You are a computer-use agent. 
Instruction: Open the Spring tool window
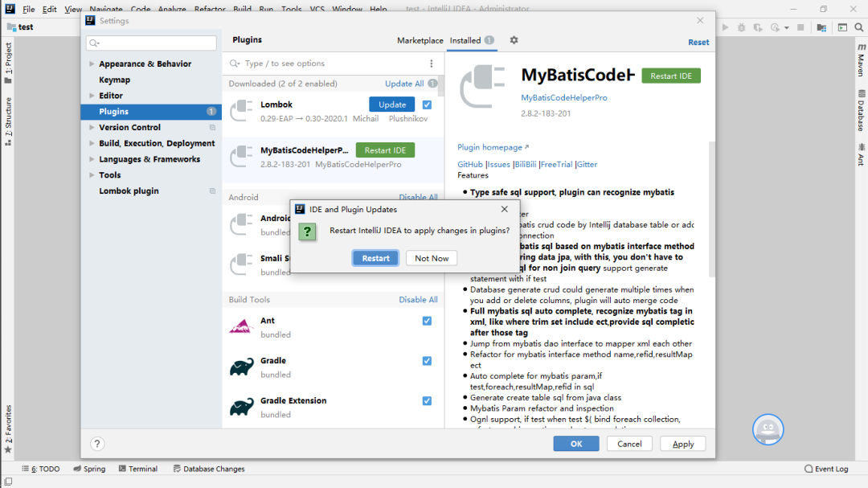(89, 469)
